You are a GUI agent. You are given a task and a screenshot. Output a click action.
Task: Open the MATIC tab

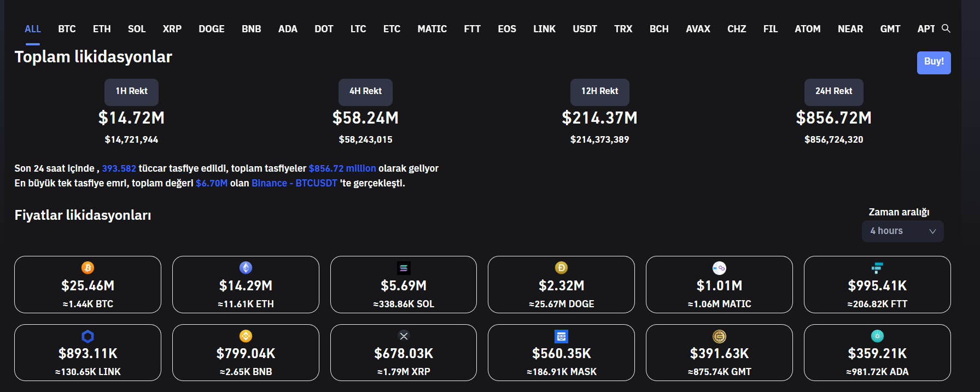[x=432, y=29]
